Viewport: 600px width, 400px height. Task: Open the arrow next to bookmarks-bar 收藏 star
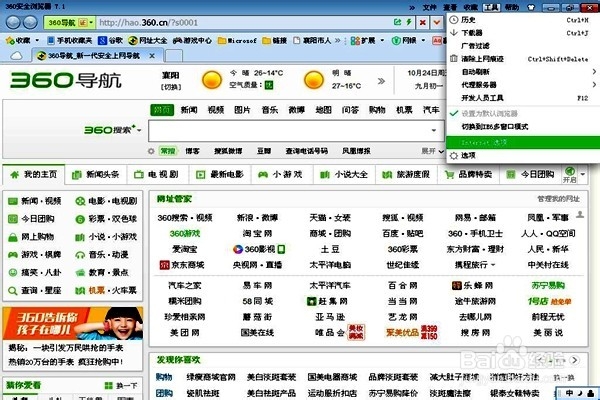coord(37,40)
